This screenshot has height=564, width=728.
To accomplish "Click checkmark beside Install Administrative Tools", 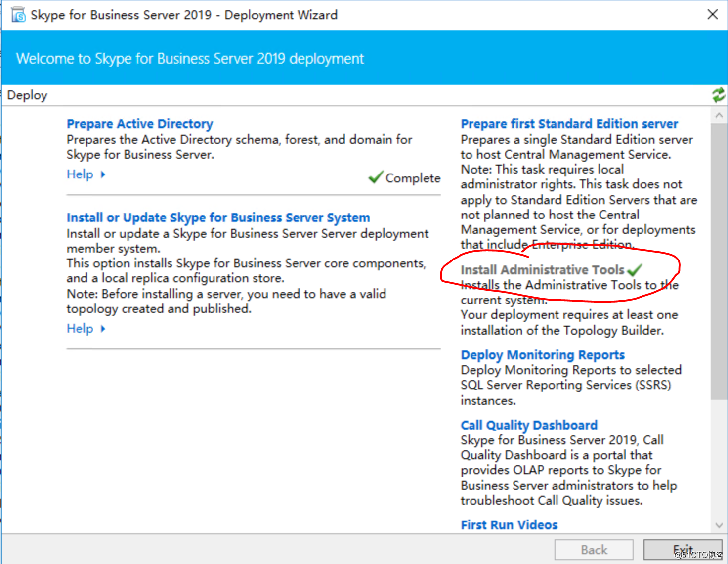I will pyautogui.click(x=635, y=270).
